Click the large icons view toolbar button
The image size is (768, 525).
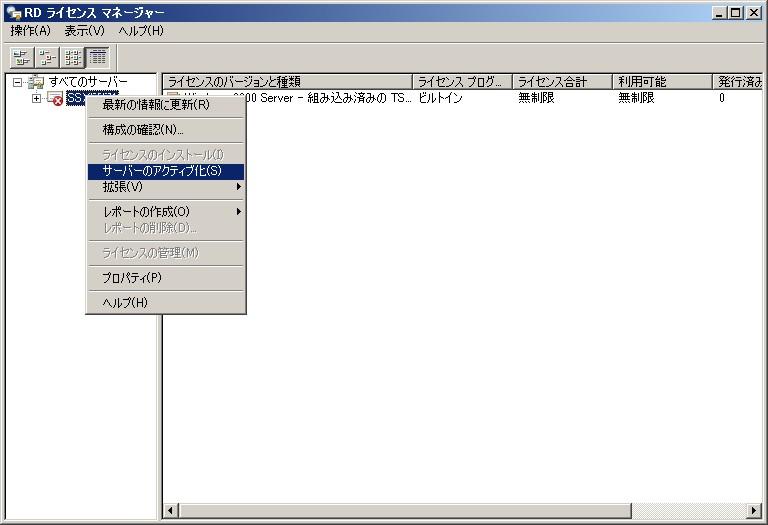pos(21,57)
